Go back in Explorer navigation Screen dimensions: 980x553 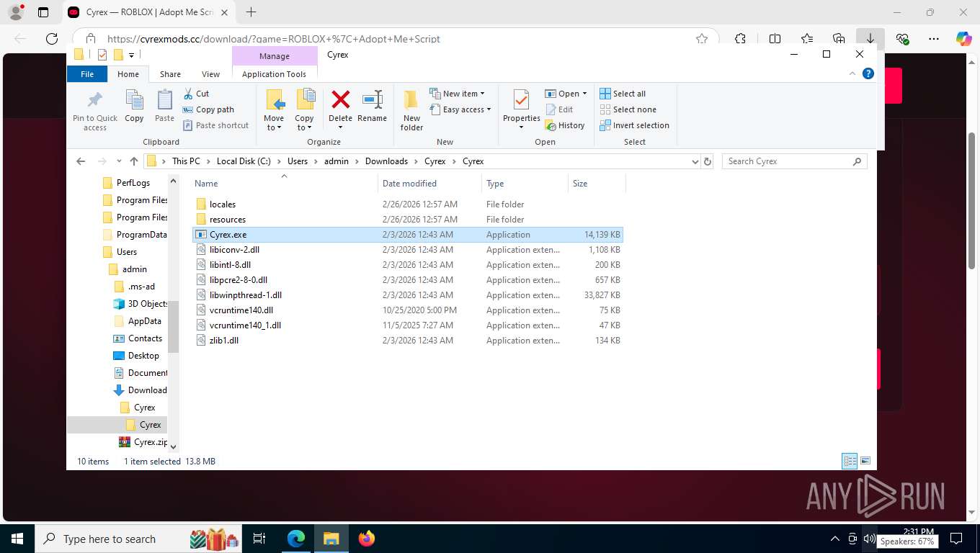81,161
